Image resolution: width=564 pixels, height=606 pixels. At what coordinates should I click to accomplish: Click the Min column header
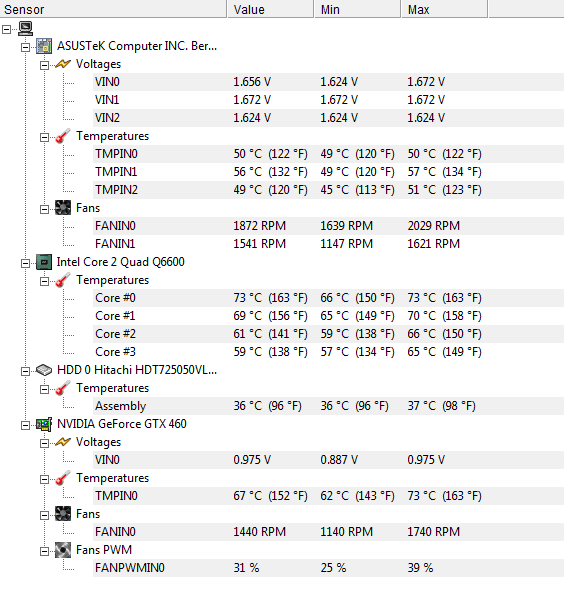pos(358,9)
